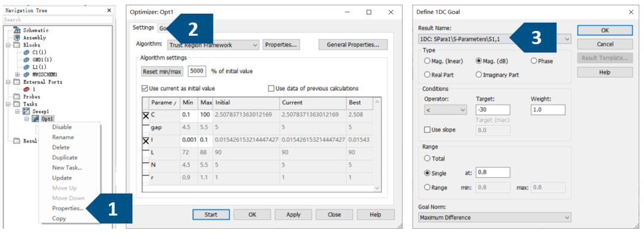
Task: Click the Target value input field
Action: 493,110
